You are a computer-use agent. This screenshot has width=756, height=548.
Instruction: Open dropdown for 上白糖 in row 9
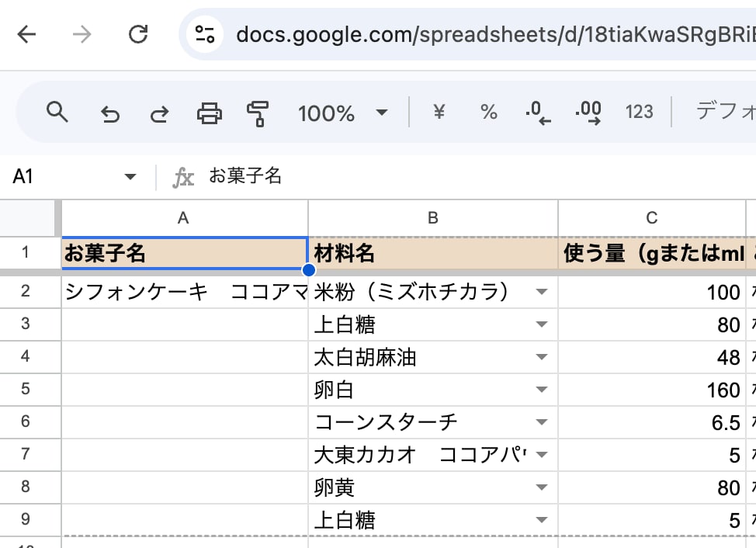[x=542, y=520]
